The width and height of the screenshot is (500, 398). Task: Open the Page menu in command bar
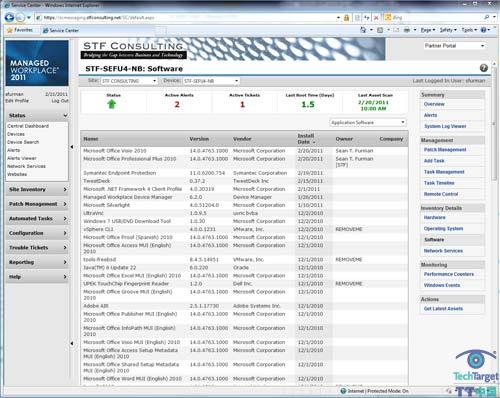pyautogui.click(x=428, y=30)
